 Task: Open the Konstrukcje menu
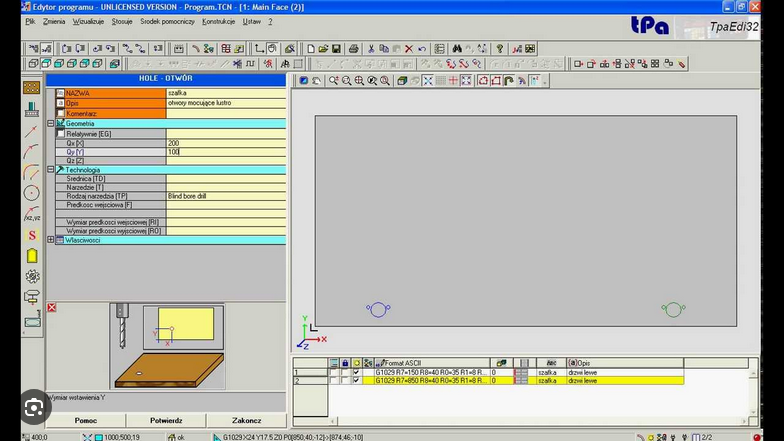(x=218, y=21)
